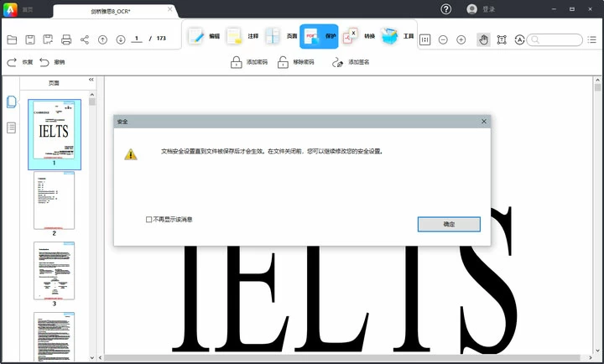604x364 pixels.
Task: Click 恢复 (Redo) button
Action: 20,62
